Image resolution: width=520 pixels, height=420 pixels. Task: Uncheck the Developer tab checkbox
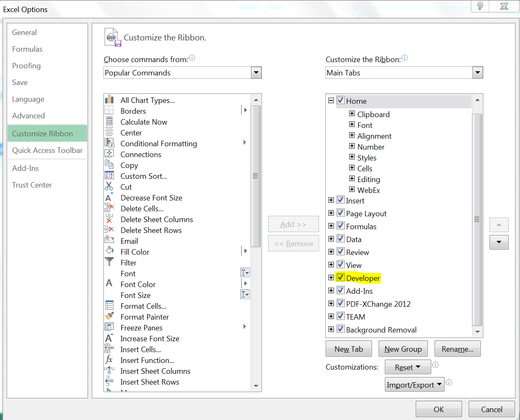(341, 277)
